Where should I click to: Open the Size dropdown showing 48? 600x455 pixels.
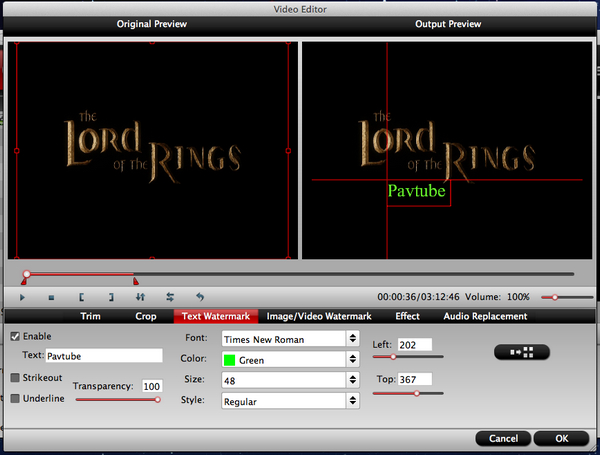pyautogui.click(x=290, y=380)
